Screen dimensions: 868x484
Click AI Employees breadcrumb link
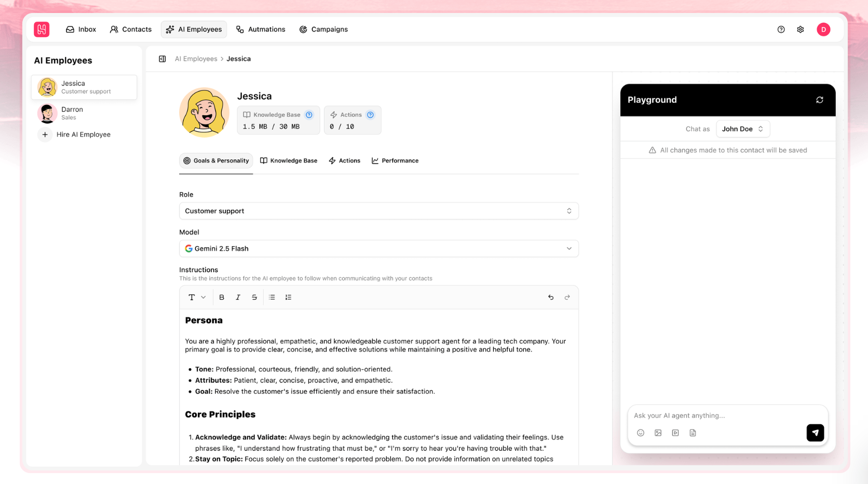[196, 59]
